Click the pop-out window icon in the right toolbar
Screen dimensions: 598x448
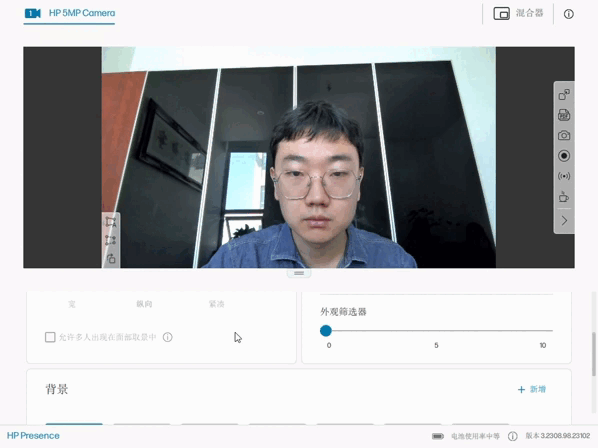(x=564, y=95)
